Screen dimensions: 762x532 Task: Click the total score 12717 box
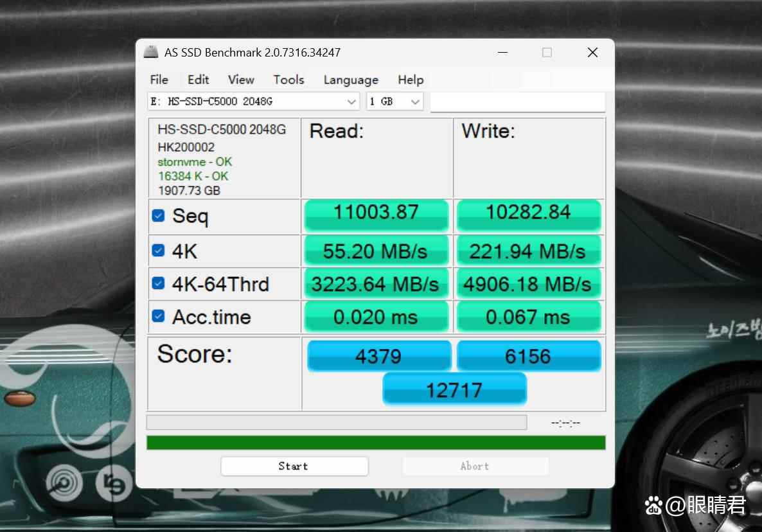(454, 389)
